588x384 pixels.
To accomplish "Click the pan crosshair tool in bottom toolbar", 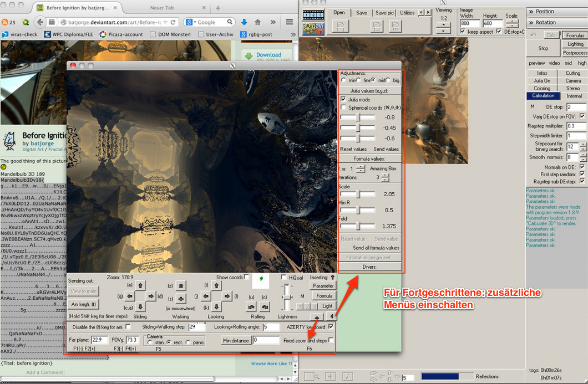I will tap(330, 376).
